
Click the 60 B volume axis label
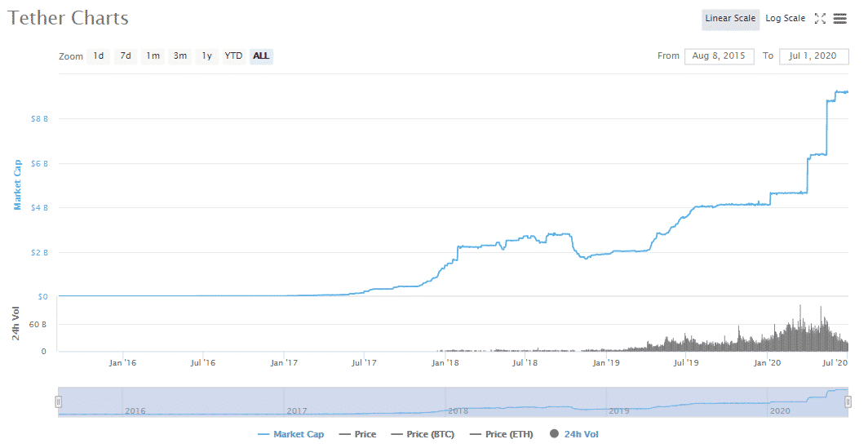click(38, 324)
